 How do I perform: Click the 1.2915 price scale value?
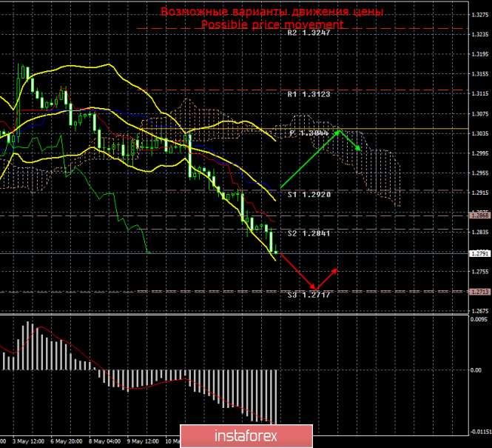pyautogui.click(x=480, y=193)
